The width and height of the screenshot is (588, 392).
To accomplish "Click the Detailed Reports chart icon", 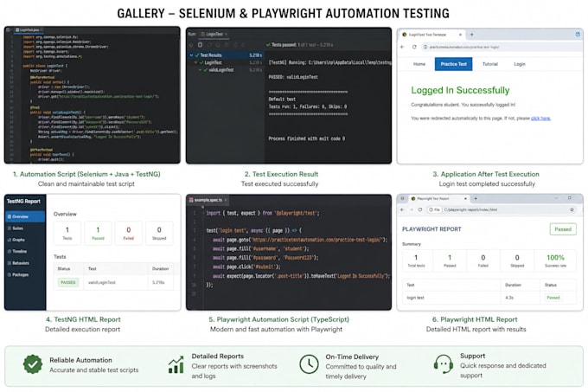I will coord(176,364).
